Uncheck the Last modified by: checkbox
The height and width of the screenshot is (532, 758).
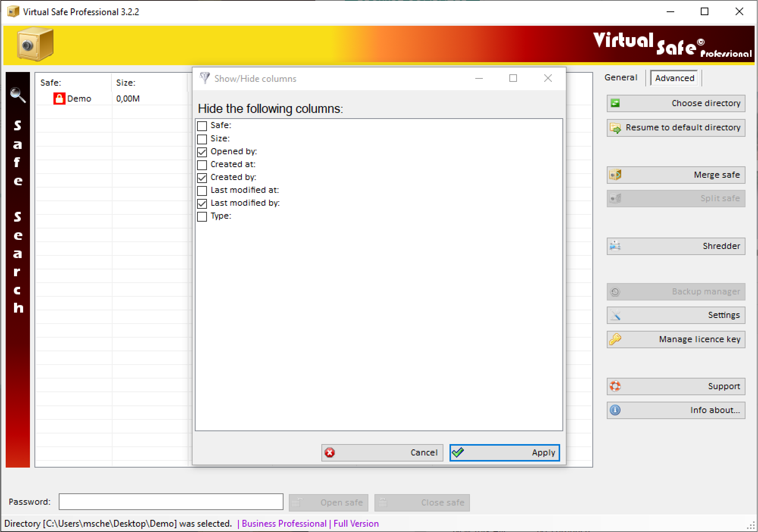pyautogui.click(x=202, y=203)
